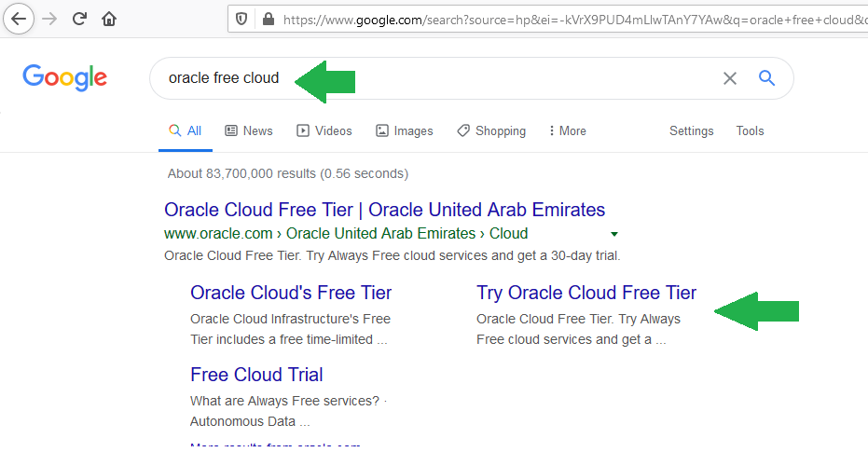Select the Videos results tab
The height and width of the screenshot is (452, 868).
(x=324, y=131)
